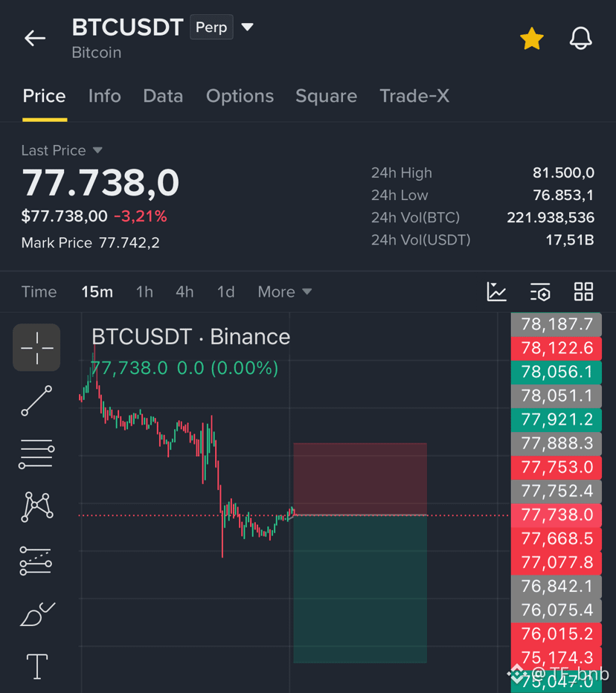This screenshot has height=693, width=616.
Task: Click the 76,075.4 price axis label
Action: [x=556, y=610]
